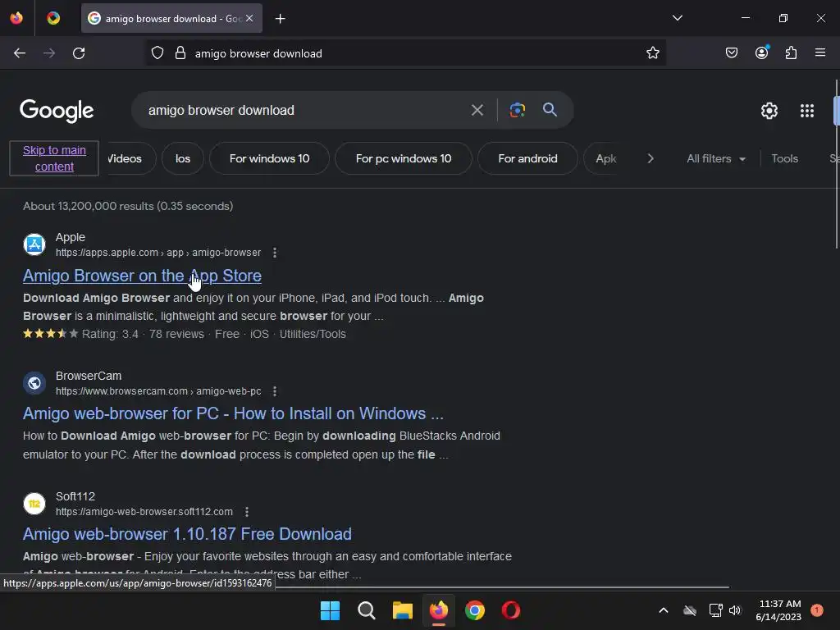Open Amigo web-browser 1.10.187 Free Download link

tap(187, 534)
